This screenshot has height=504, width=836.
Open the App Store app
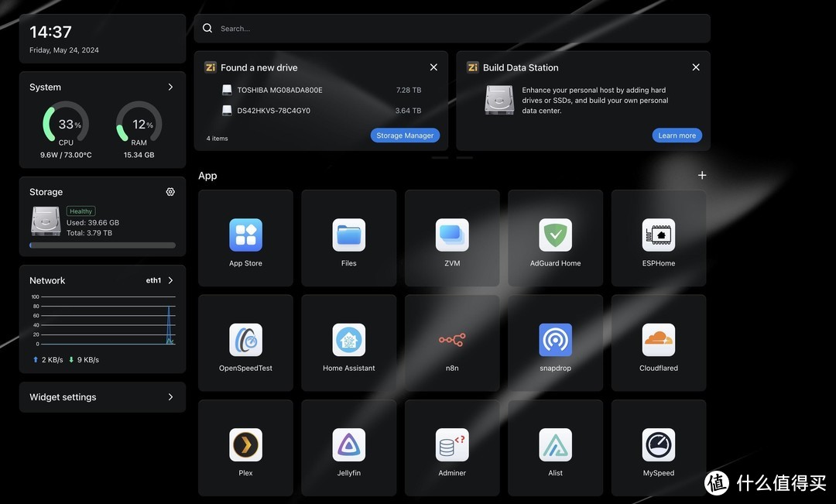(245, 235)
